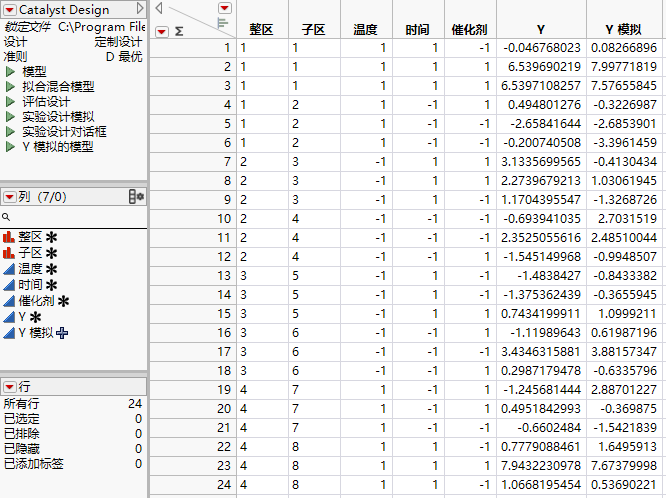Select row number 12
Screen dimensions: 666x498
[x=192, y=257]
